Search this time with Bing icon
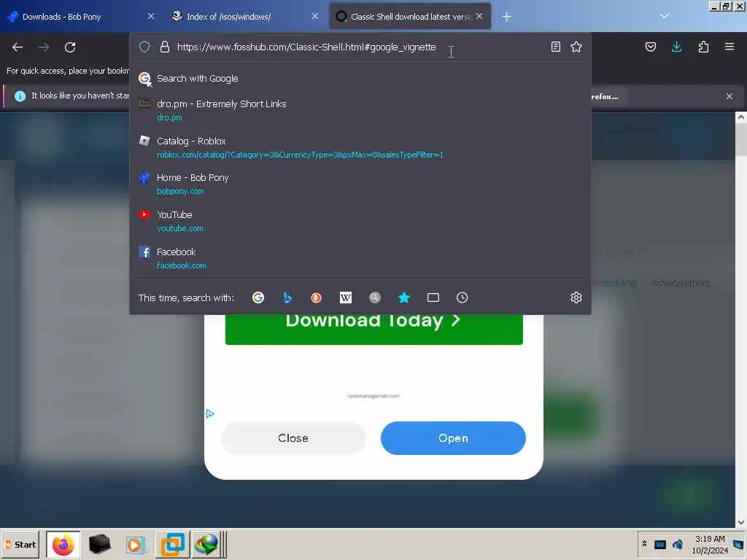This screenshot has width=747, height=560. point(287,297)
